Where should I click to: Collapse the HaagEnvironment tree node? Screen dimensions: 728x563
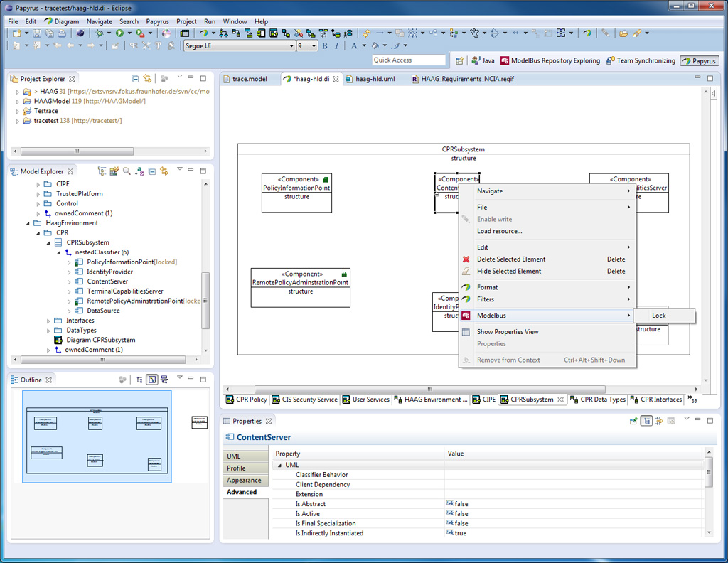[x=28, y=223]
